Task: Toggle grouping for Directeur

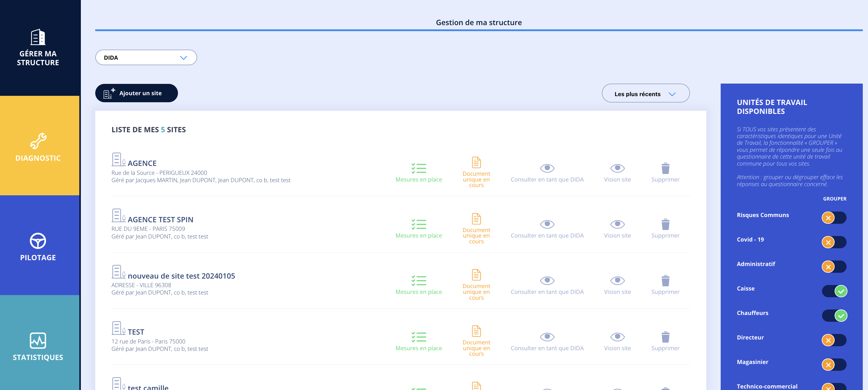Action: (x=834, y=340)
